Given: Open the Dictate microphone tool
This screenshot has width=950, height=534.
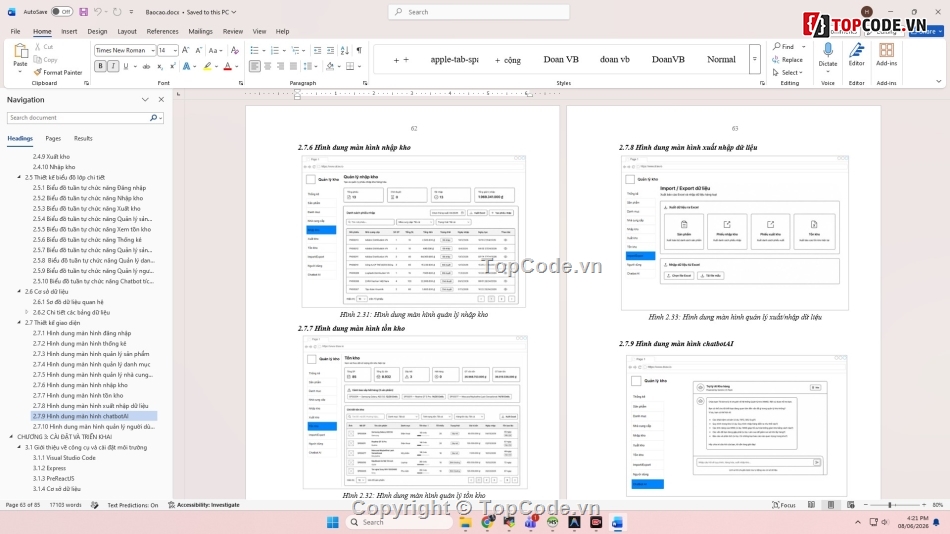Looking at the screenshot, I should coord(828,55).
